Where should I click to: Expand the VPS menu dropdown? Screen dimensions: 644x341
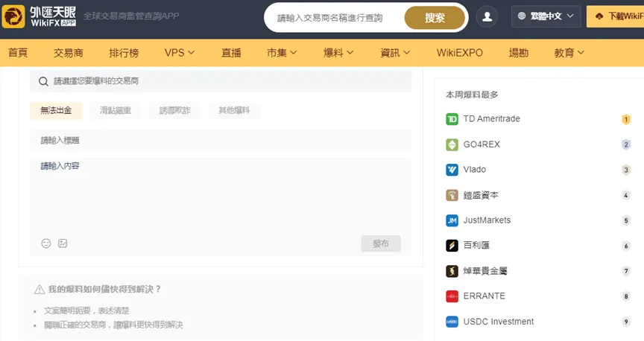point(180,53)
